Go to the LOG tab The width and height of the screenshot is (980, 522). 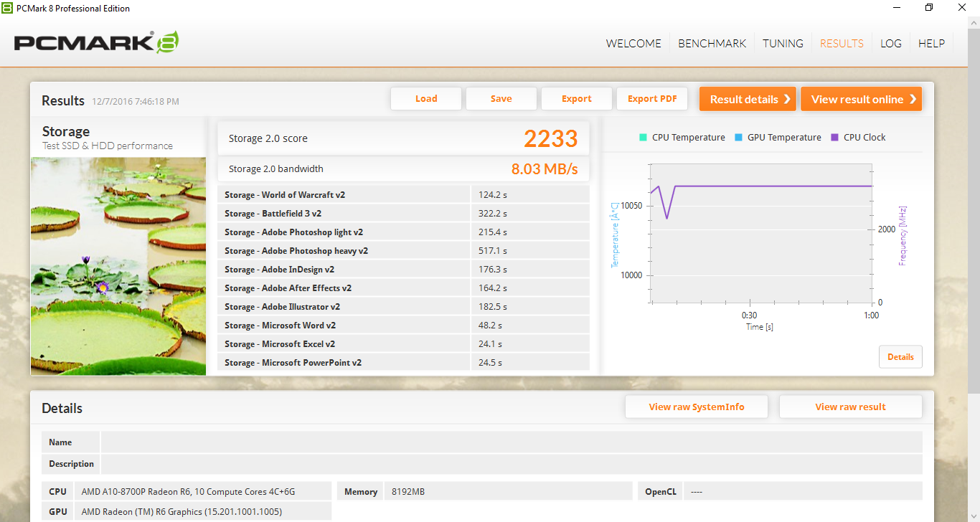891,43
